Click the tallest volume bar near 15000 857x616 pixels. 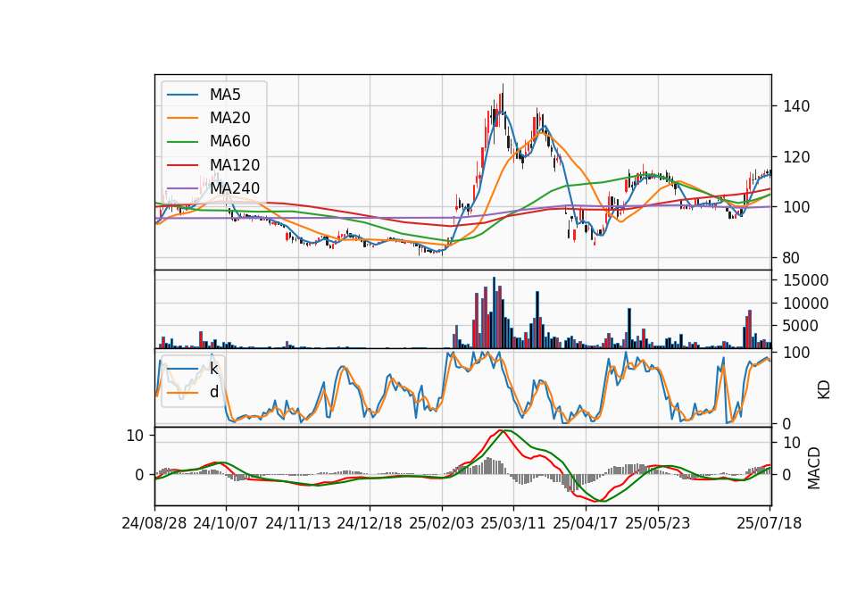coord(494,312)
